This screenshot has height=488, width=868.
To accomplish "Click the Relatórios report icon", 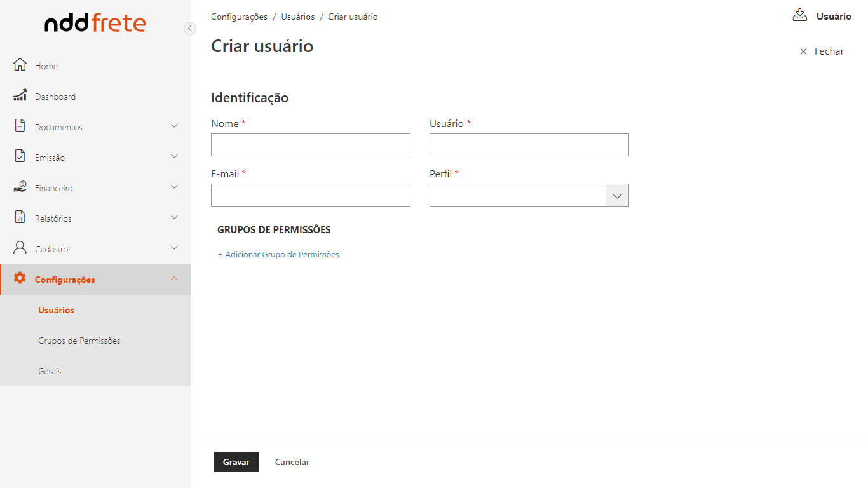I will [x=20, y=217].
